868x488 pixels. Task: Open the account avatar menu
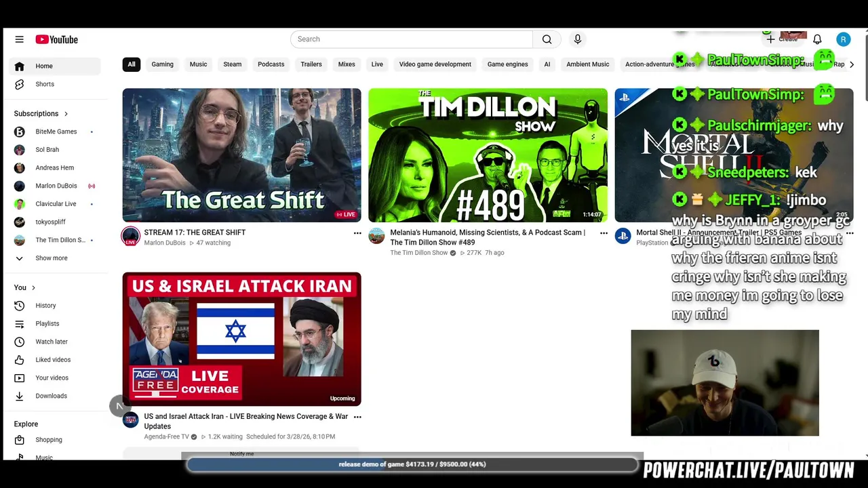click(843, 39)
